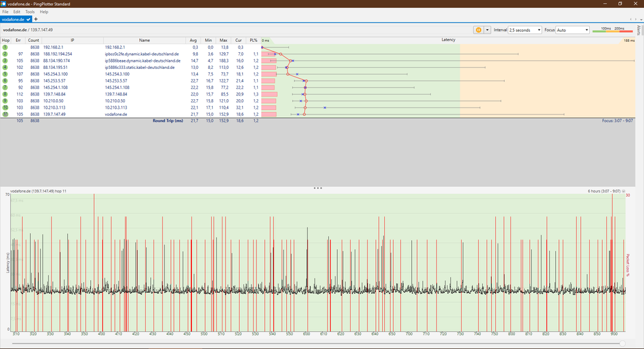Viewport: 644px width, 349px height.
Task: Click the three-dot divider handle above the timeline
Action: [317, 188]
